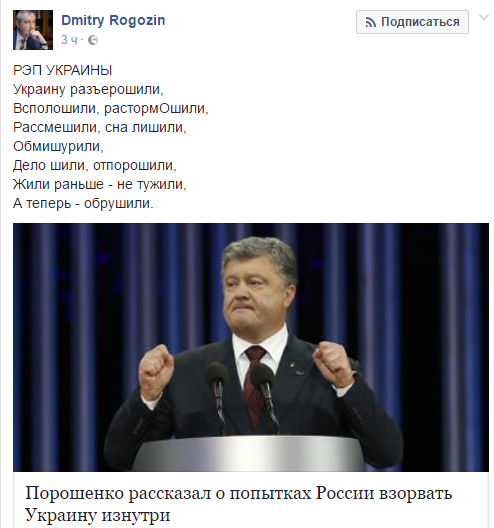This screenshot has height=528, width=494.
Task: Click the word 'Обмишурили,'
Action: pyautogui.click(x=58, y=146)
